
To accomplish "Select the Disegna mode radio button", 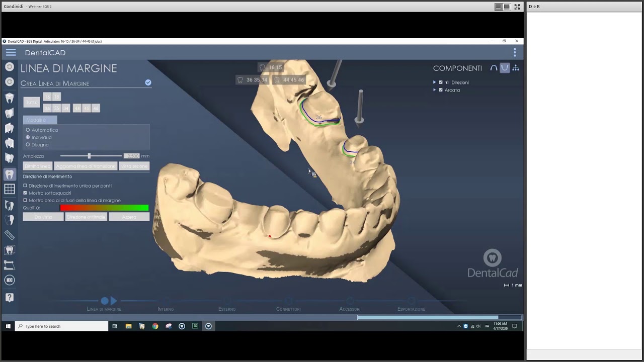I will click(28, 145).
